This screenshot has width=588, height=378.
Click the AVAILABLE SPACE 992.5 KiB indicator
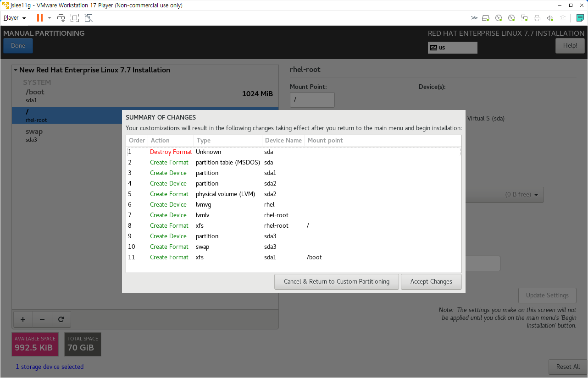[x=35, y=344]
